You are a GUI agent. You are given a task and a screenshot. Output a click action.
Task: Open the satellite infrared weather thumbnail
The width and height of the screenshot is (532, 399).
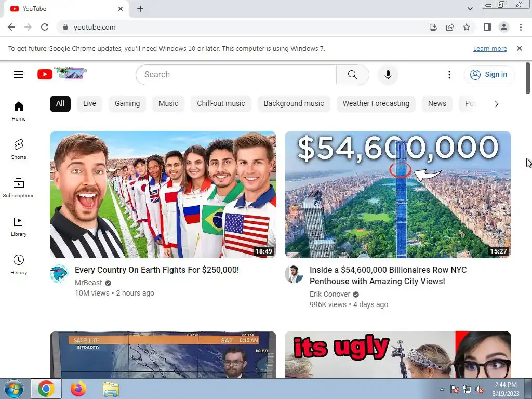click(x=163, y=354)
